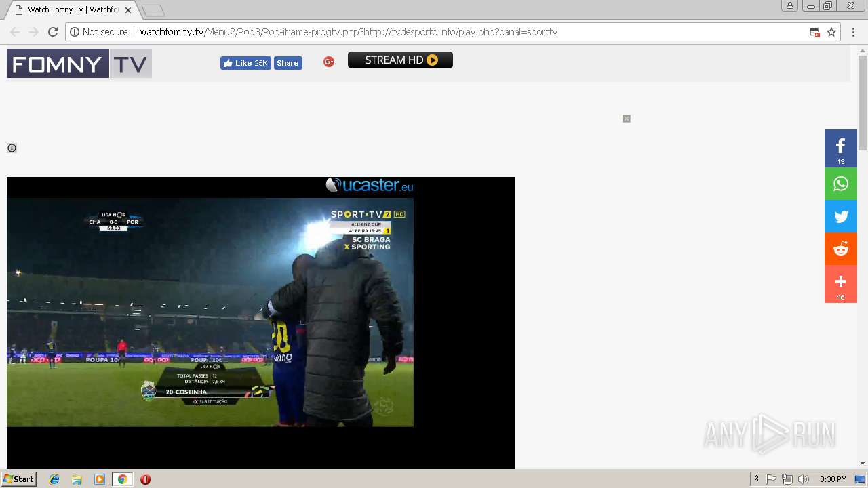This screenshot has height=488, width=868.
Task: Share via Twitter sidebar icon
Action: [x=841, y=217]
